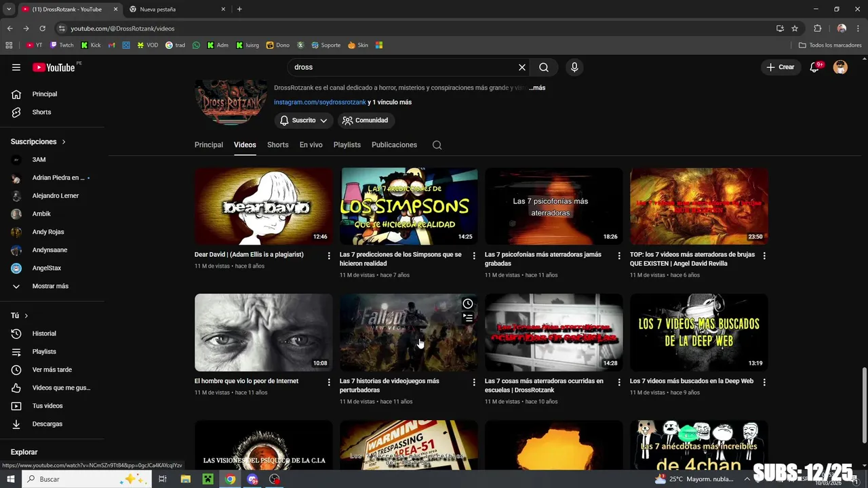The image size is (868, 488).
Task: Add Fallout video to Watch Later
Action: tap(468, 304)
